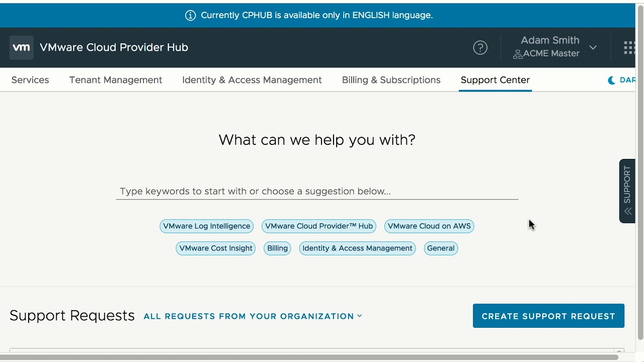644x362 pixels.
Task: Expand the Adam Smith account dropdown
Action: point(593,47)
